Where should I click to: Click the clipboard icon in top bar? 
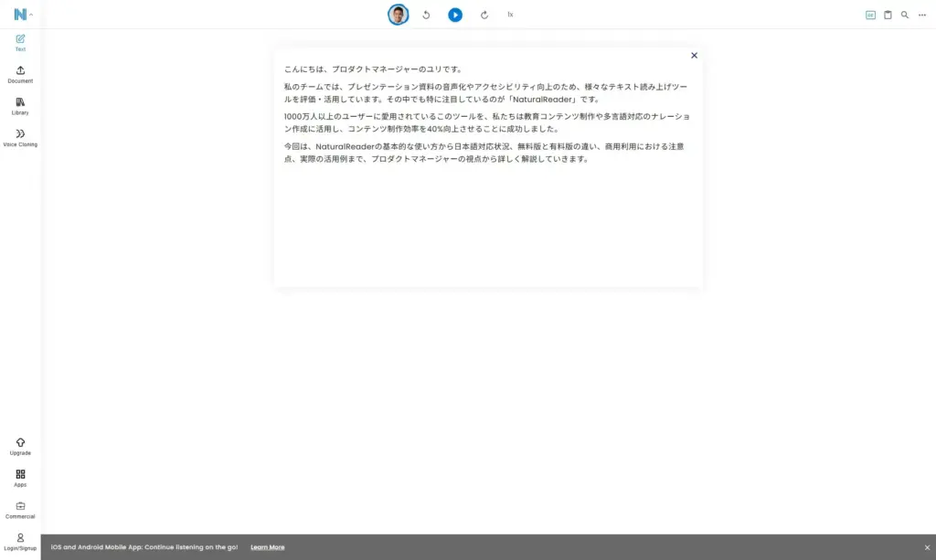888,15
